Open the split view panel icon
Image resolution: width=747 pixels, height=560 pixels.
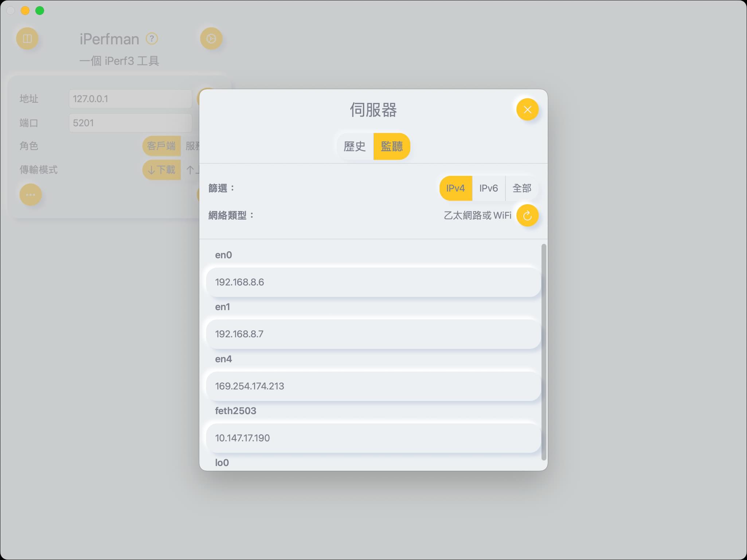click(27, 38)
